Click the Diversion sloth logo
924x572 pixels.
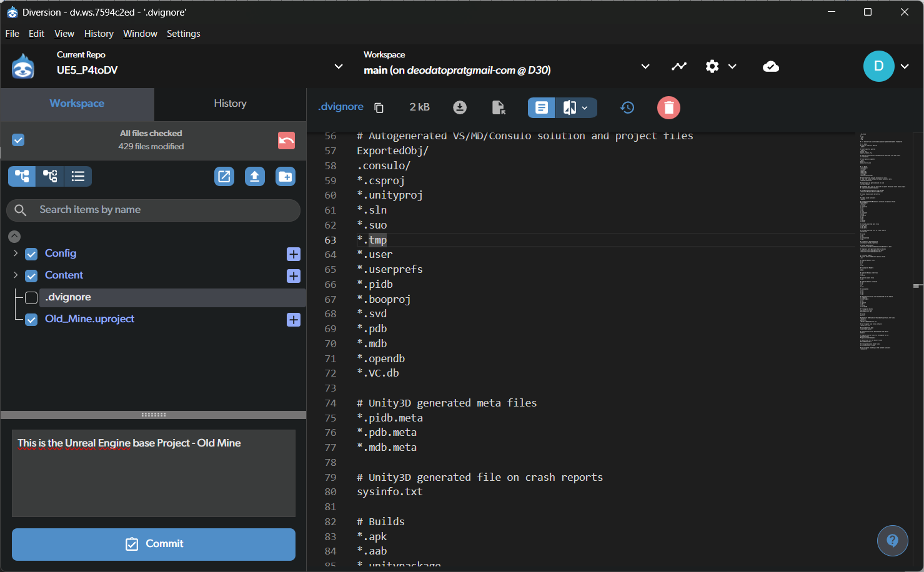coord(23,66)
